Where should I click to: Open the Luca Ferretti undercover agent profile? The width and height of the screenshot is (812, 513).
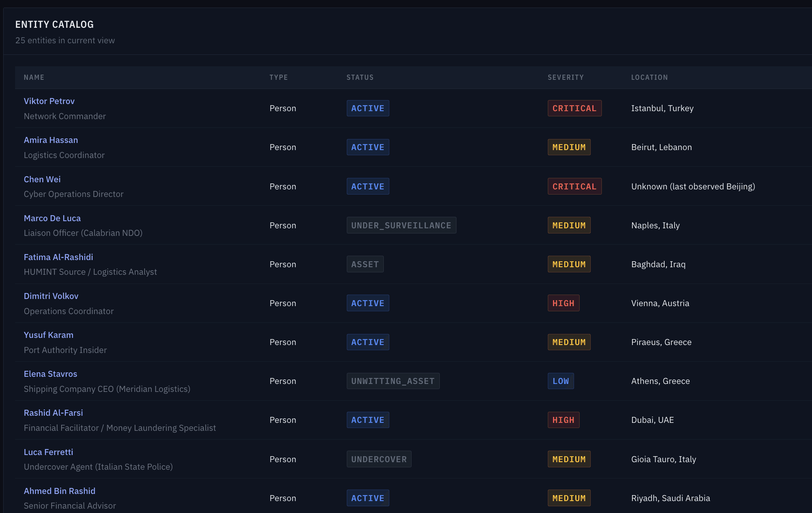click(x=48, y=452)
